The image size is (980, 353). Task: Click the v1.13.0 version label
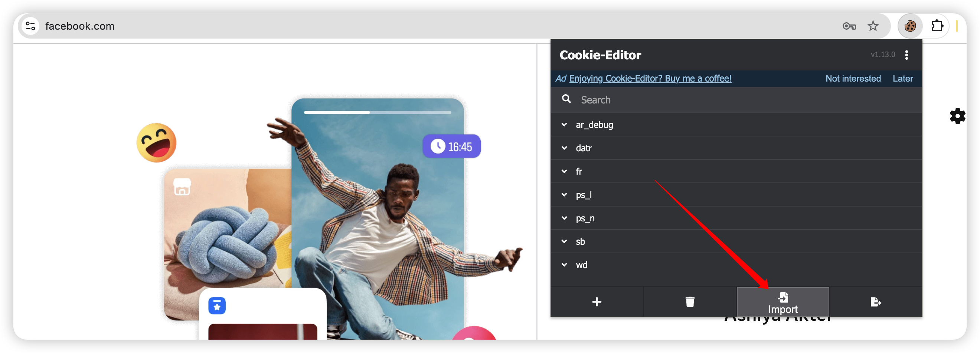tap(882, 55)
